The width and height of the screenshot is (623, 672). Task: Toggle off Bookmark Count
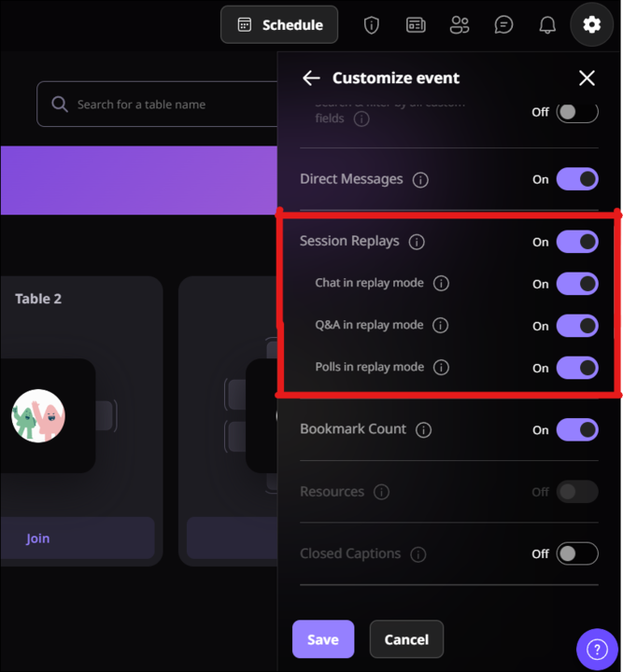click(x=577, y=430)
